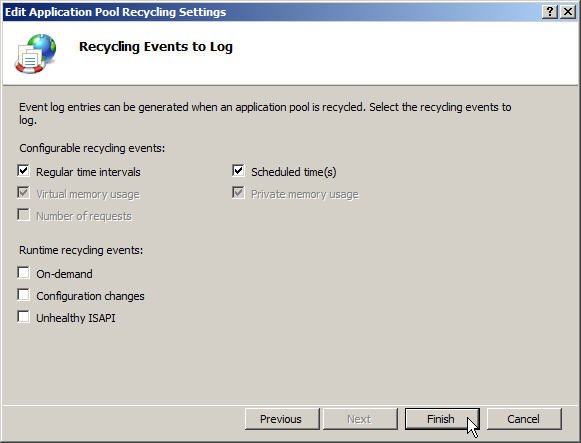Image resolution: width=581 pixels, height=443 pixels.
Task: Uncheck Regular time intervals checkbox
Action: (23, 171)
